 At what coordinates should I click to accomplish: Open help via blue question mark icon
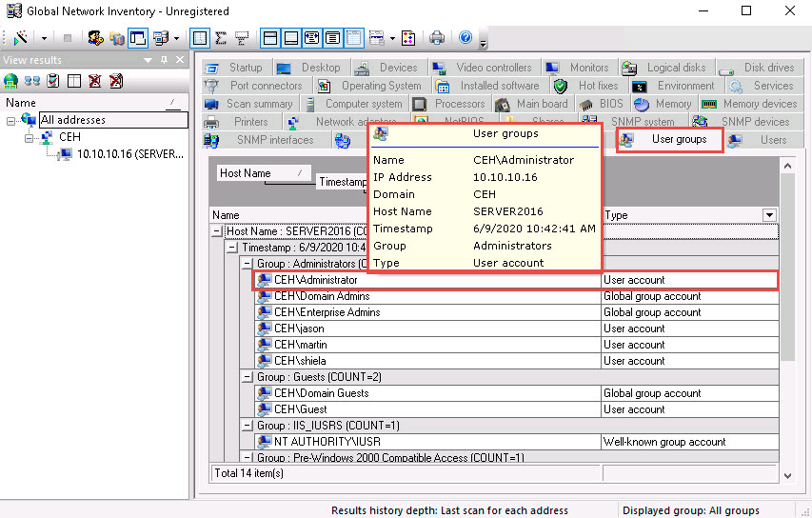coord(465,37)
